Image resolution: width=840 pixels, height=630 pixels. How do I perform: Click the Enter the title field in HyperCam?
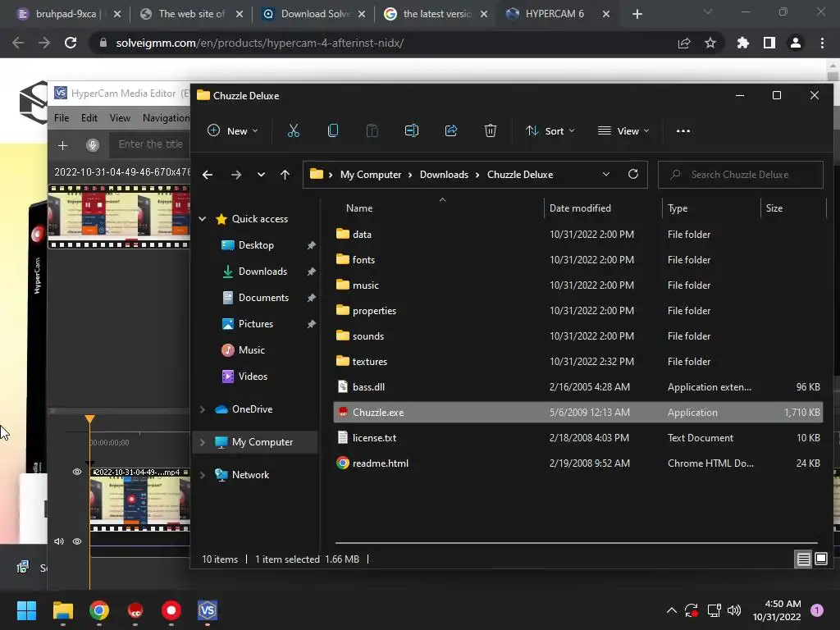click(150, 144)
